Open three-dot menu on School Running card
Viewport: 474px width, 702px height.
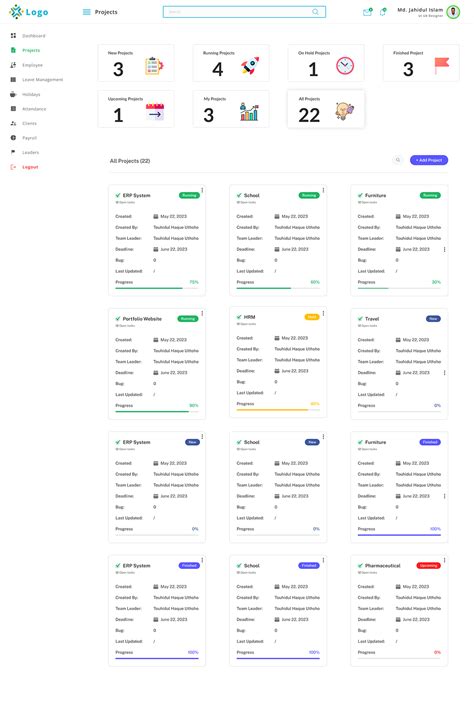coord(323,190)
